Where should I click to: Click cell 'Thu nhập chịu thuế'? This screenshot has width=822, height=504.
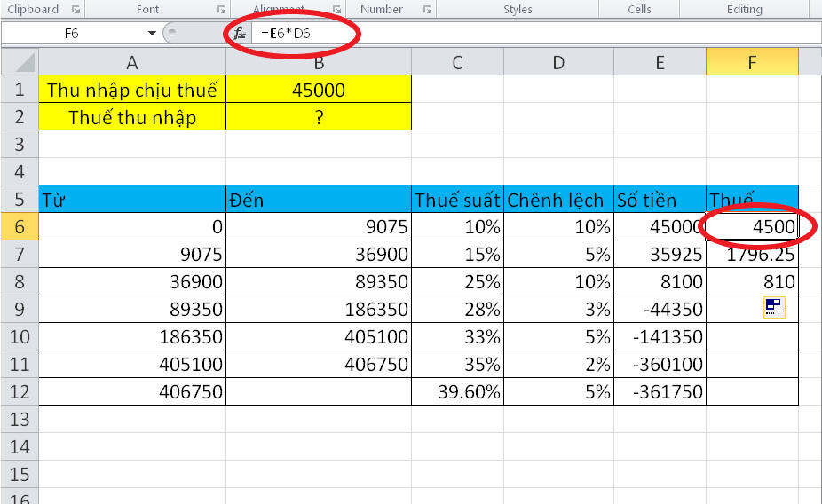point(132,89)
